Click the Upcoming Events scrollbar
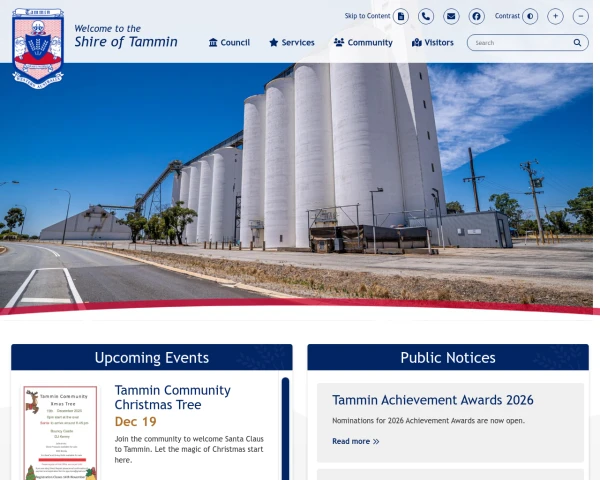The height and width of the screenshot is (480, 600). pos(285,429)
